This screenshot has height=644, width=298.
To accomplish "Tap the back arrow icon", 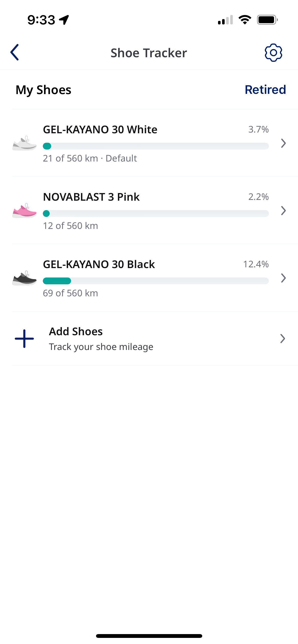I will [15, 52].
